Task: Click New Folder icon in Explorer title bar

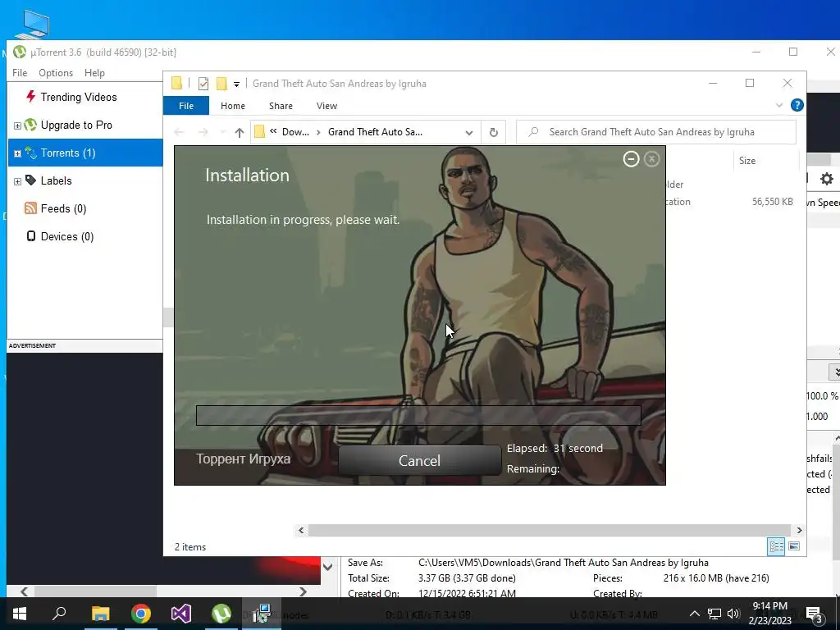Action: [x=221, y=84]
